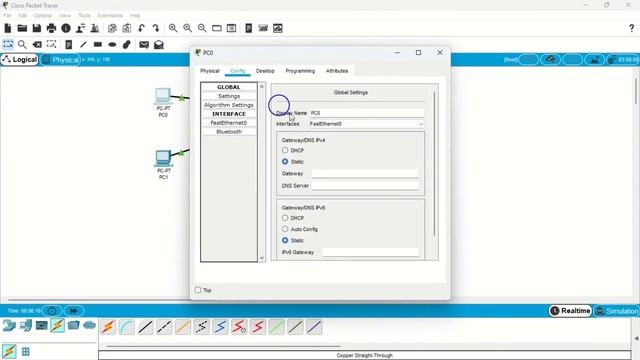Switch to Realtime mode
Image resolution: width=640 pixels, height=360 pixels.
click(570, 311)
